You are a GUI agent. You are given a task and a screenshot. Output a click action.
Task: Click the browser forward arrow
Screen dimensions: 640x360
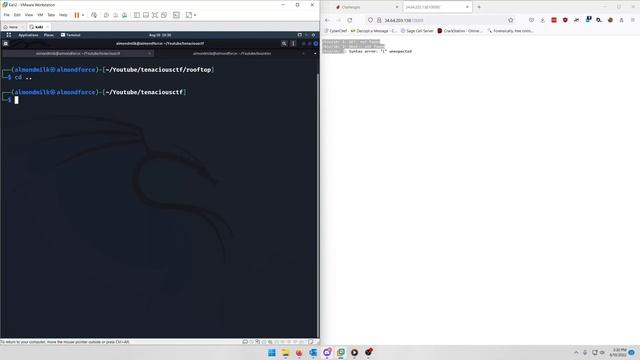point(338,20)
